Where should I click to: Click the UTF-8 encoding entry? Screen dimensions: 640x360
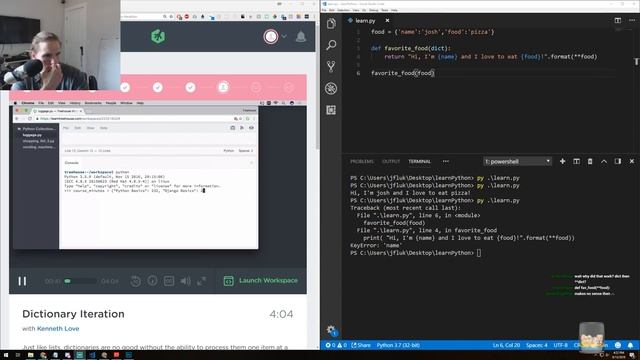click(560, 345)
